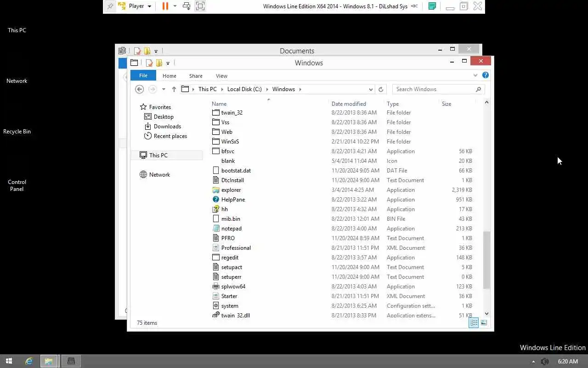
Task: Click This PC in the address bar
Action: click(207, 89)
